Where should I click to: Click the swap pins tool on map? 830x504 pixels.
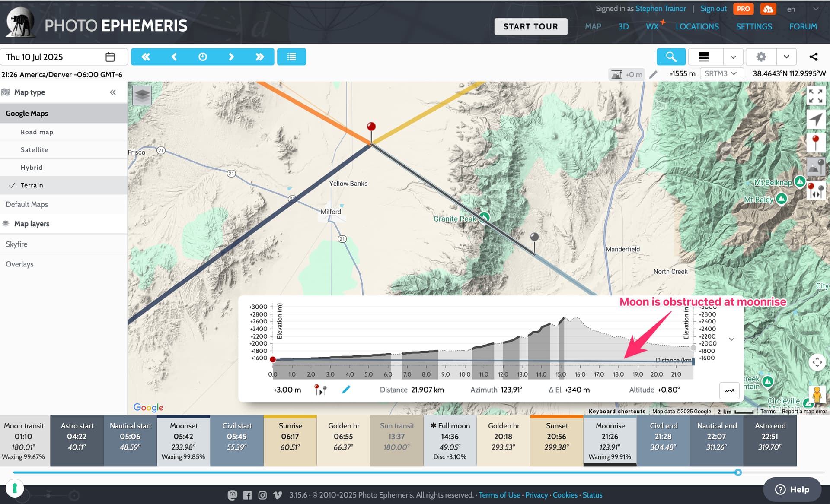pos(816,190)
